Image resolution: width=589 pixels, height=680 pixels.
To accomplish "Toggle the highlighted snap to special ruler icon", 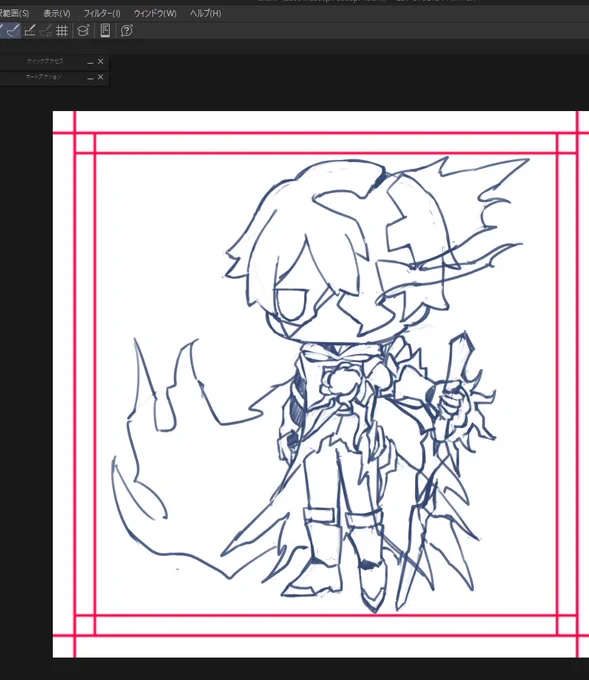I will click(x=13, y=30).
